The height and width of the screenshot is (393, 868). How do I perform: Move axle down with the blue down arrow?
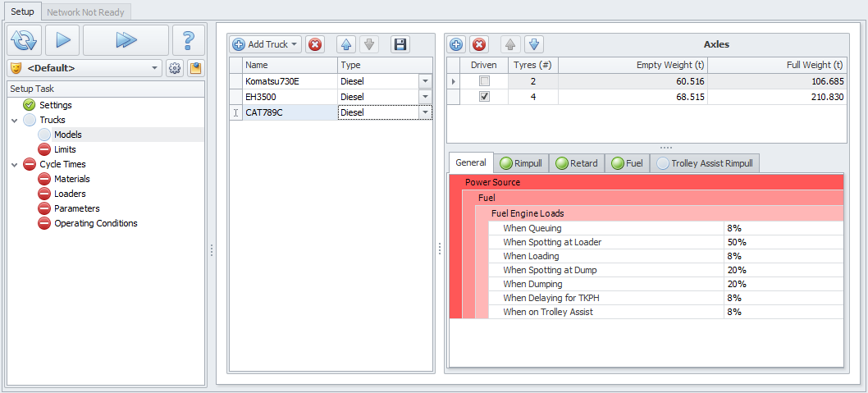[533, 44]
